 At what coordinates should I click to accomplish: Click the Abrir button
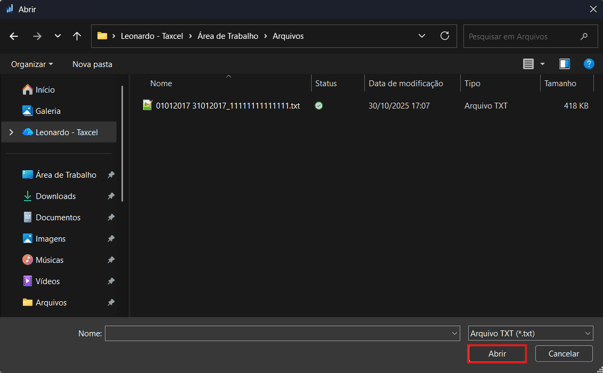(497, 354)
